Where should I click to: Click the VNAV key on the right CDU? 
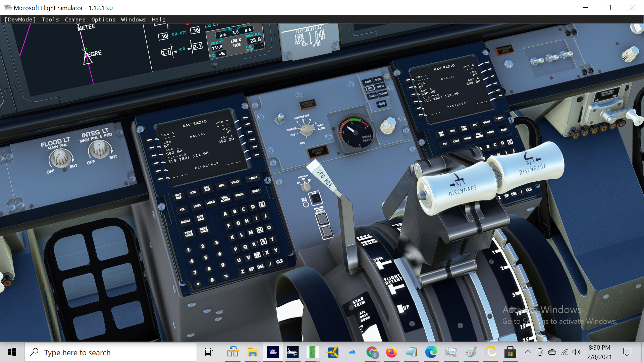click(x=486, y=122)
